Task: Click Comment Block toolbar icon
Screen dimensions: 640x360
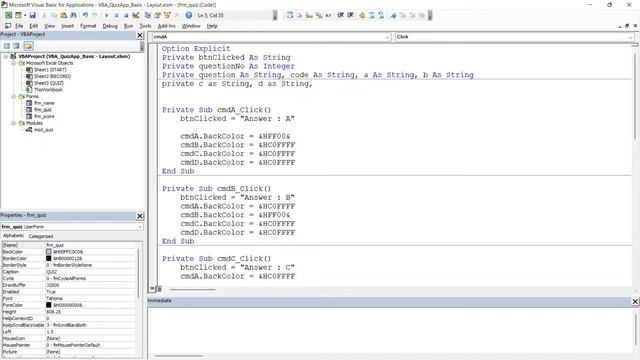Action: (371, 15)
